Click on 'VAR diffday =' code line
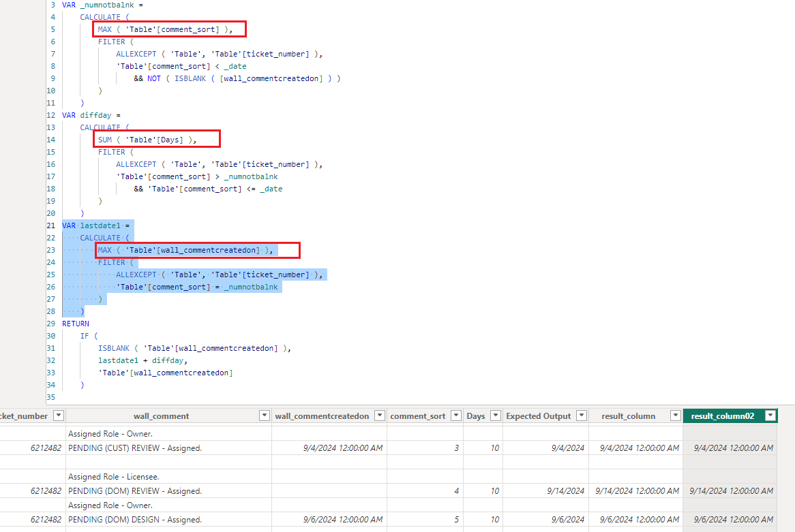 point(91,116)
